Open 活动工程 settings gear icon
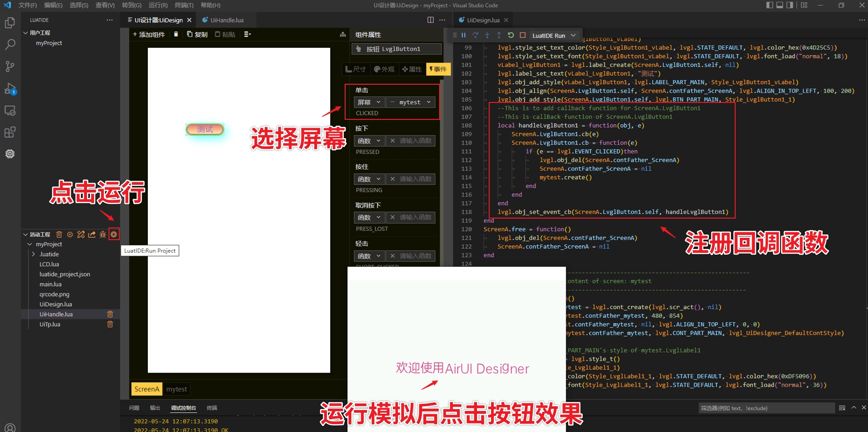 click(70, 234)
